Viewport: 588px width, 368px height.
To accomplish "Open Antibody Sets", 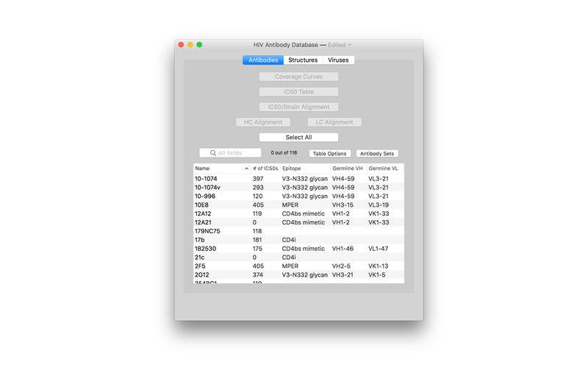I will point(377,154).
